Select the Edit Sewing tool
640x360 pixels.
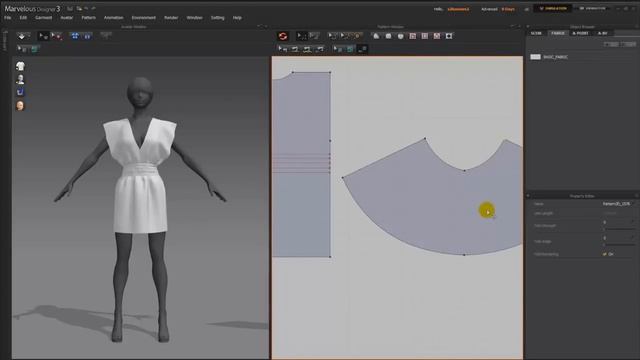click(x=282, y=49)
